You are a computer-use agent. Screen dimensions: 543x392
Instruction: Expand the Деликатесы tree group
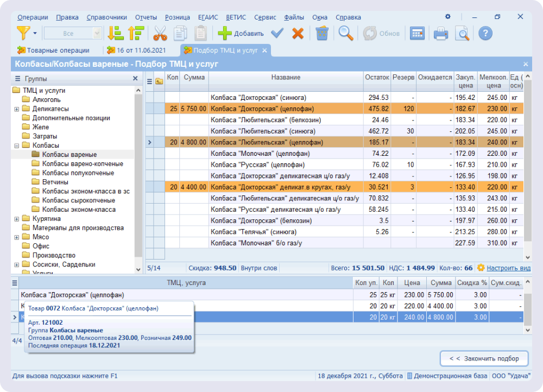(17, 109)
